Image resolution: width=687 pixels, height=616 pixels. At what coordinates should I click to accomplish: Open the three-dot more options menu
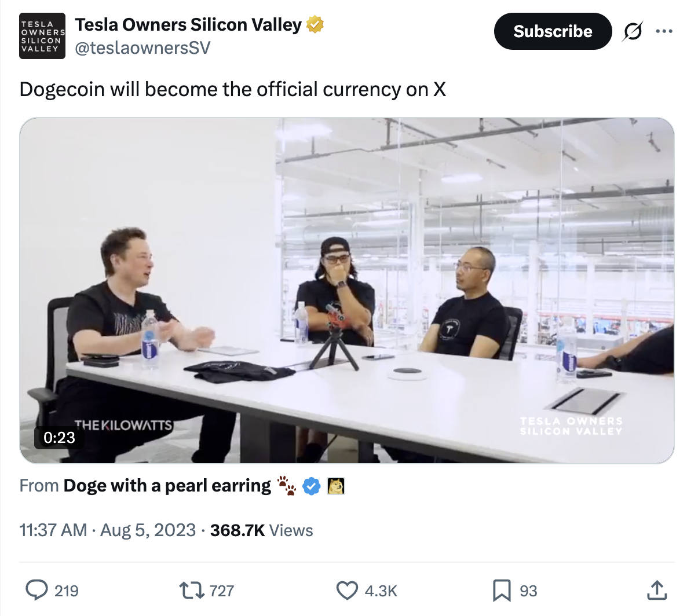(x=664, y=31)
